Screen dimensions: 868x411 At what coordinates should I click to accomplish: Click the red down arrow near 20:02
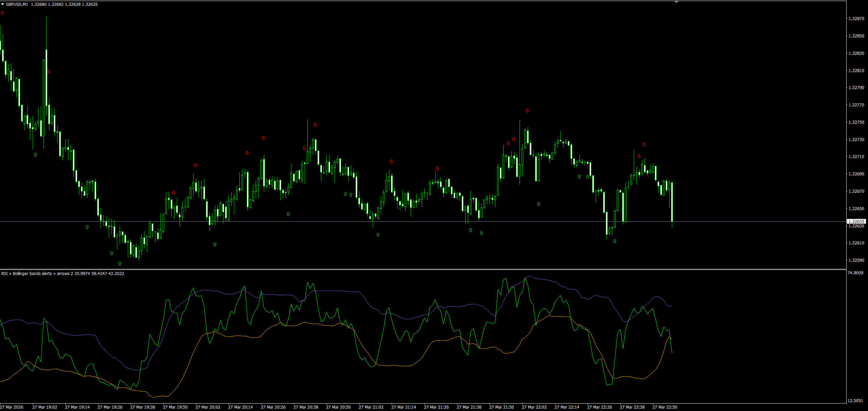[x=195, y=166]
